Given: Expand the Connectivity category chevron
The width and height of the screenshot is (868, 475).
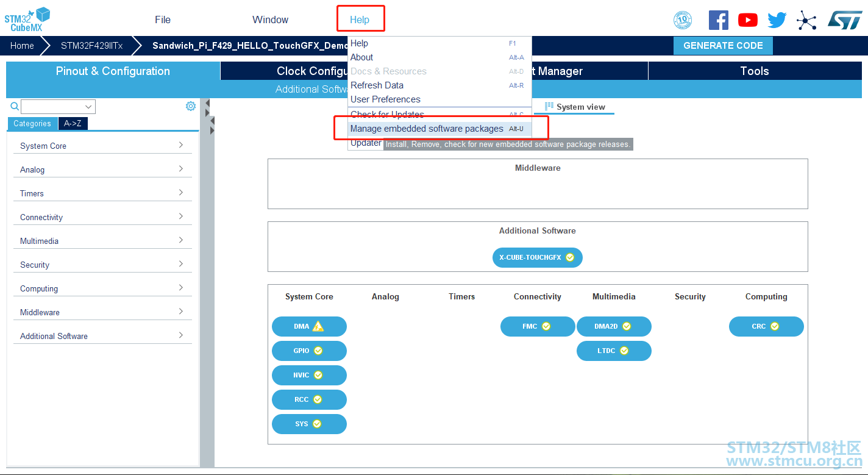Looking at the screenshot, I should pos(181,216).
